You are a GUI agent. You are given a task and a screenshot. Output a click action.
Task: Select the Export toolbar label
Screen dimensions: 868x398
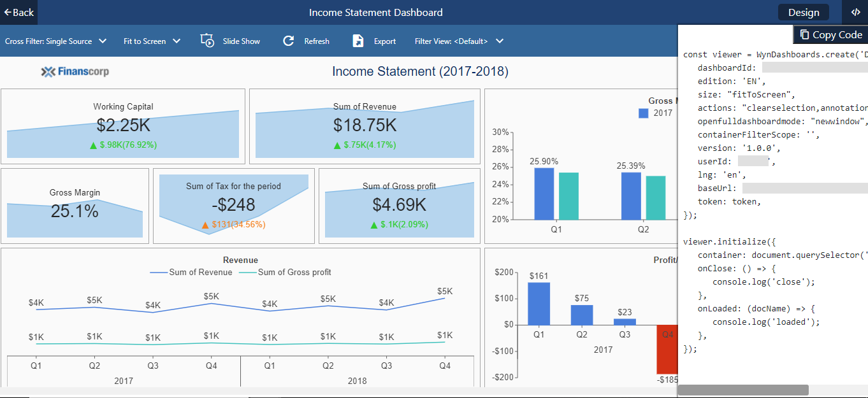coord(384,41)
